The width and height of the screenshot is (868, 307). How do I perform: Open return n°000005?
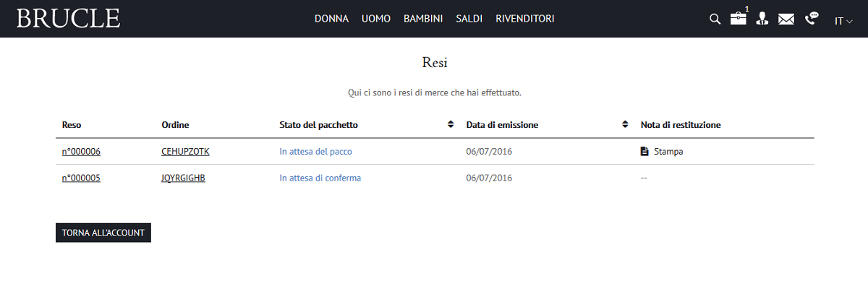(x=81, y=178)
